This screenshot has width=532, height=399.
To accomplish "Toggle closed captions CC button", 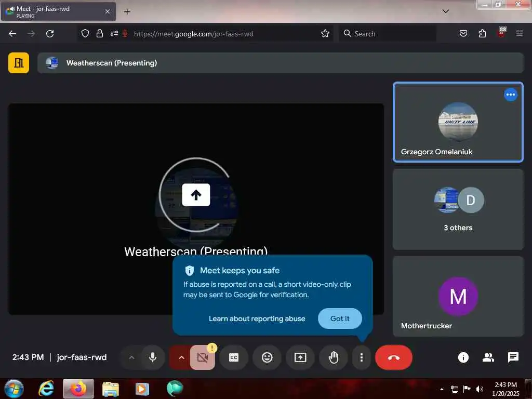I will pos(234,357).
